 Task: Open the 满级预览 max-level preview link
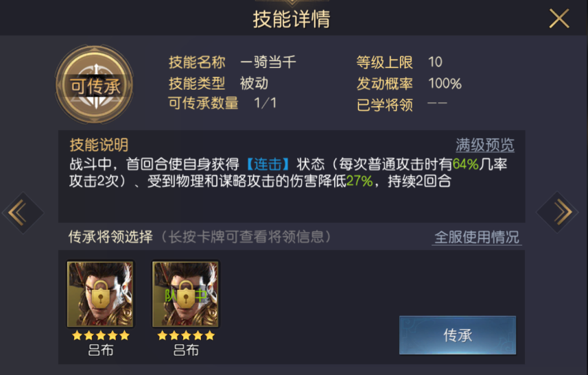pyautogui.click(x=485, y=145)
